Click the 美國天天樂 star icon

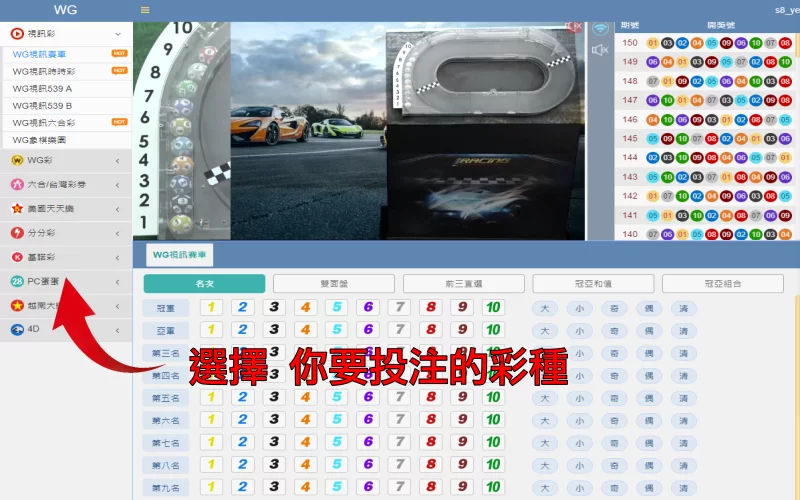17,209
